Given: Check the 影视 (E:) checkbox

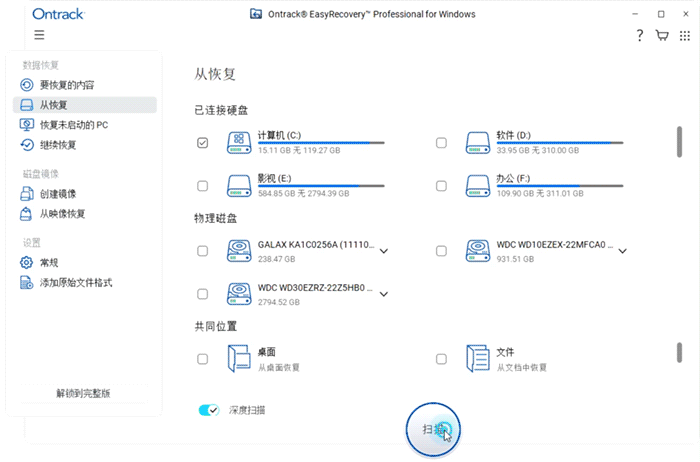Looking at the screenshot, I should point(203,186).
